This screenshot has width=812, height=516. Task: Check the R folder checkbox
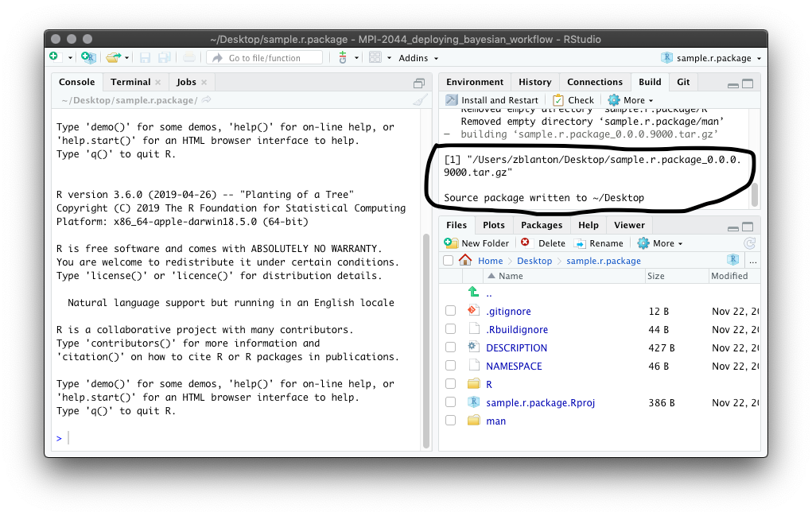click(x=450, y=383)
